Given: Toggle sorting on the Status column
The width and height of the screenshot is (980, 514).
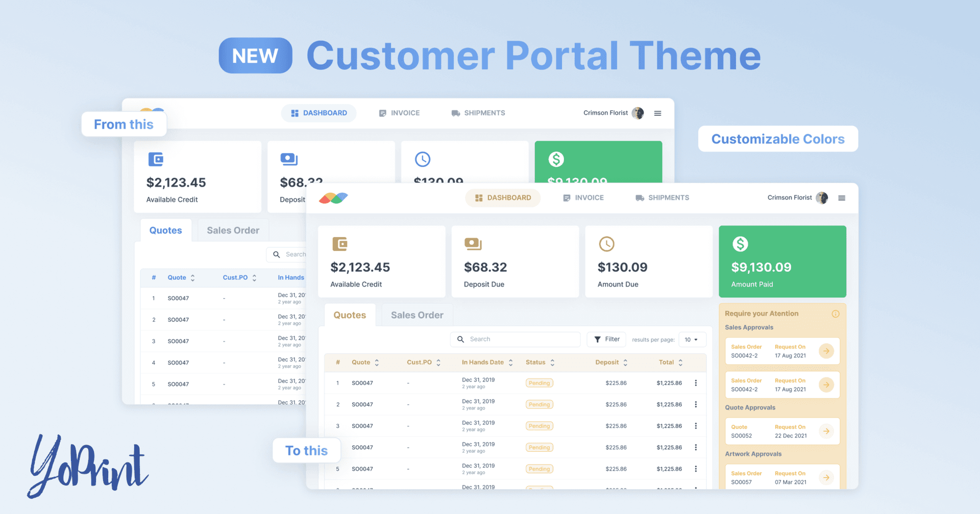Looking at the screenshot, I should pyautogui.click(x=553, y=362).
